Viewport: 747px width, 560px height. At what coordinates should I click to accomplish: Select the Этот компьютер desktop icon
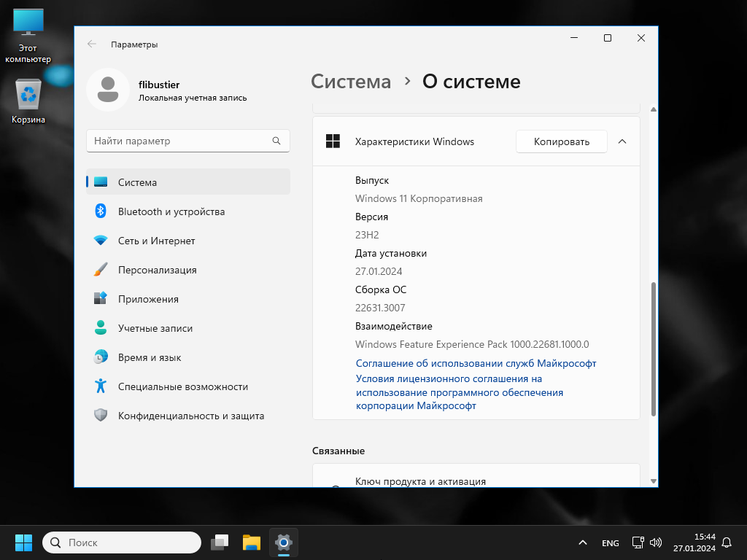tap(28, 36)
